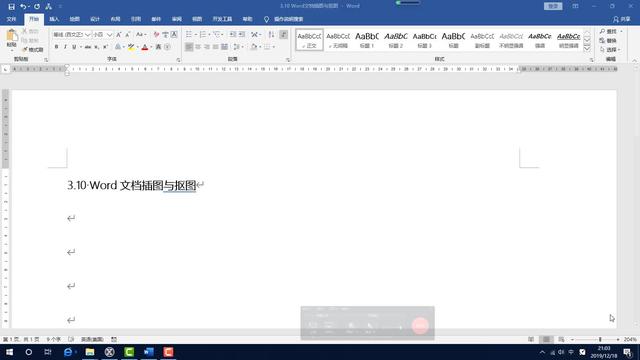Click in the document title line
This screenshot has width=640, height=360.
[x=131, y=185]
